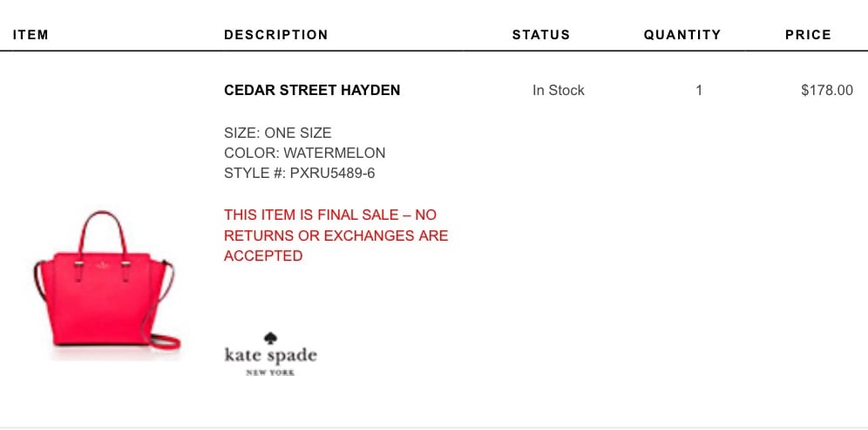Click the STYLE #: PXRU5489-6 line
This screenshot has height=430, width=868.
pos(300,174)
